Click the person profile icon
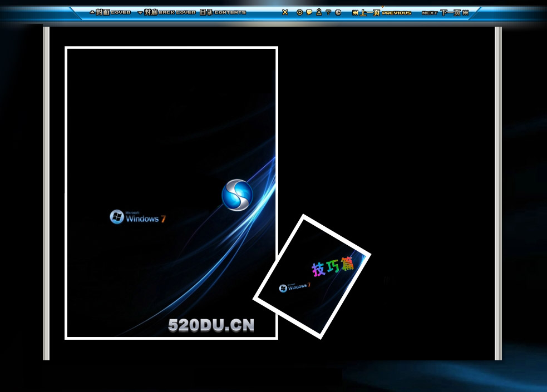The image size is (547, 392). tap(318, 12)
